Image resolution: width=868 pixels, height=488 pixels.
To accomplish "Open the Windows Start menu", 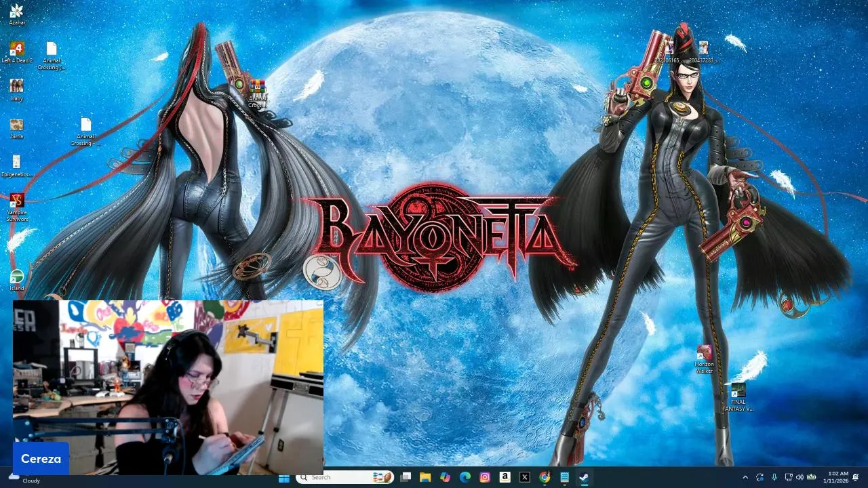I will click(284, 477).
